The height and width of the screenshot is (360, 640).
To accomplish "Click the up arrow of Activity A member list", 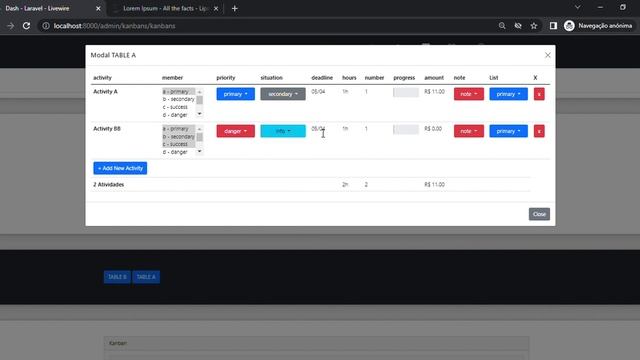I will (200, 92).
